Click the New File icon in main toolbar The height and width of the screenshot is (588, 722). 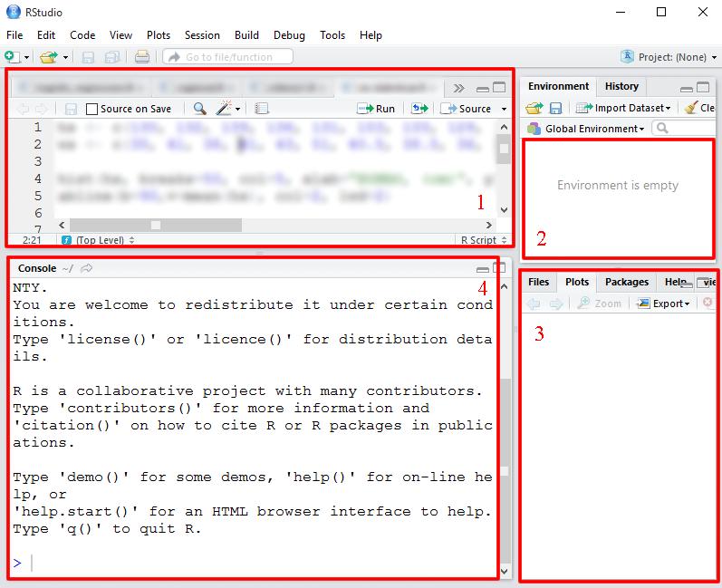click(12, 57)
